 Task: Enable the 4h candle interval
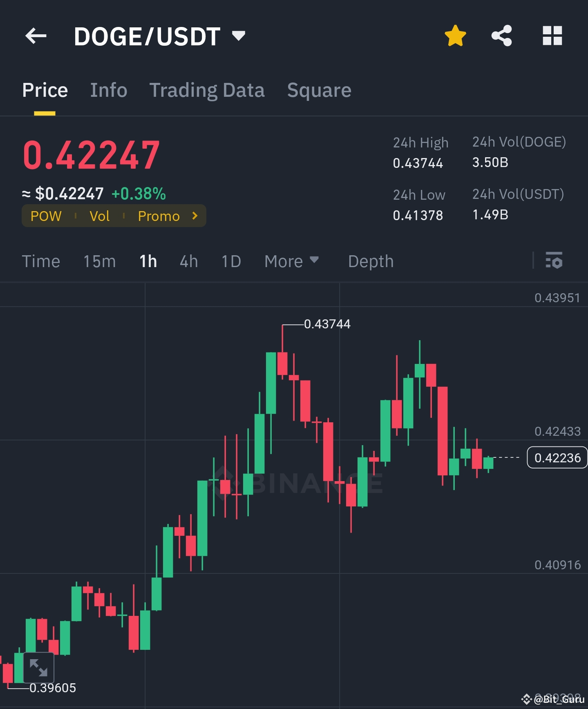click(x=188, y=261)
